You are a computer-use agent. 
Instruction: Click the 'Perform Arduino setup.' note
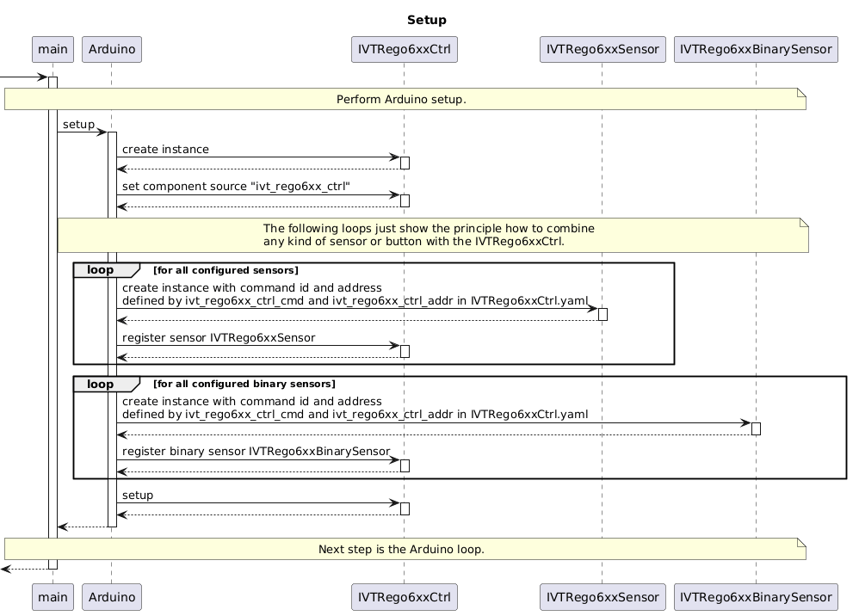click(x=405, y=99)
